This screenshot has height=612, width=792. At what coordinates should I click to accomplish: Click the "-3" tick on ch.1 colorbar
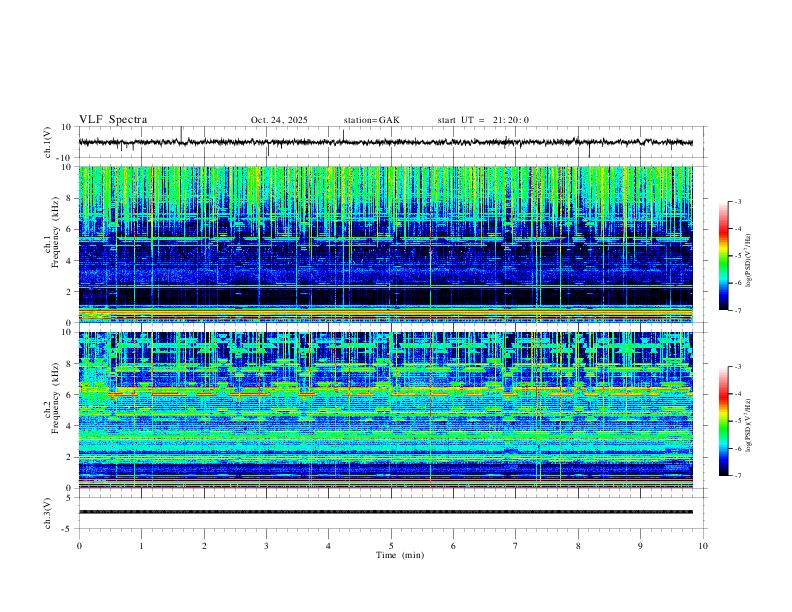pos(738,201)
